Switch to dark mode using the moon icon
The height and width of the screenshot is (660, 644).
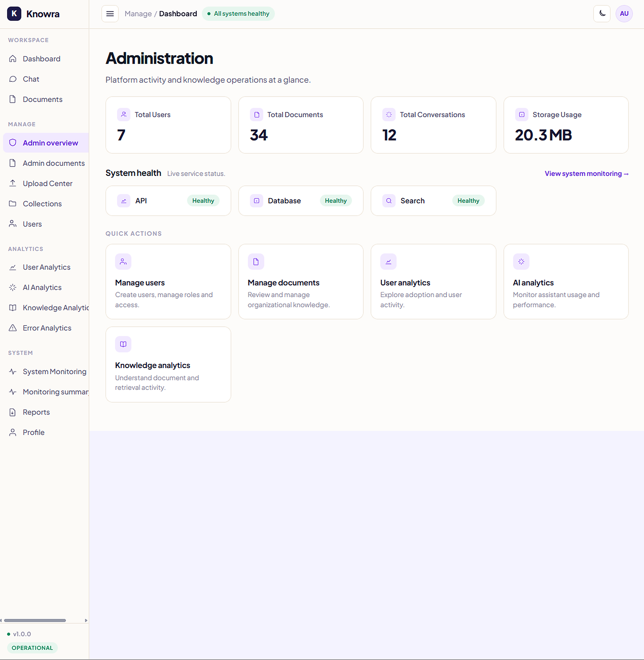coord(602,13)
